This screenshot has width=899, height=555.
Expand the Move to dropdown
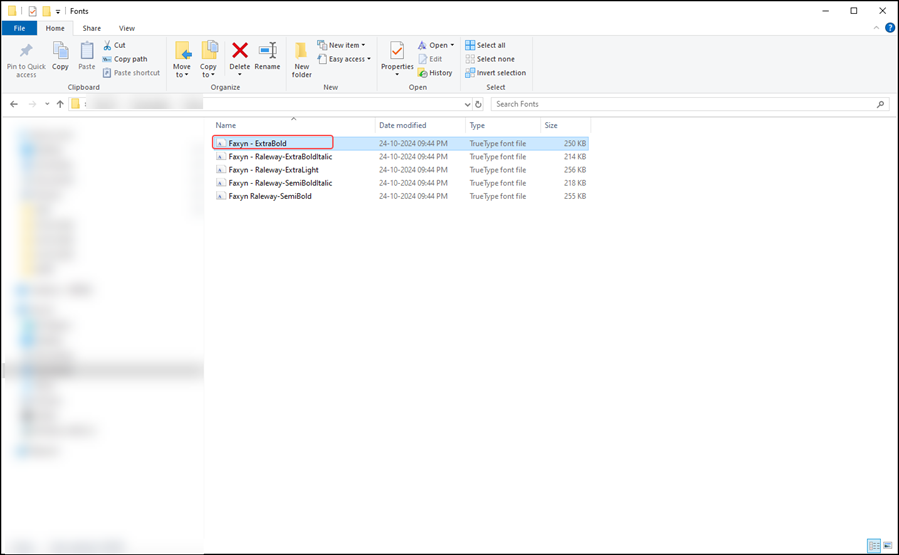coord(182,75)
